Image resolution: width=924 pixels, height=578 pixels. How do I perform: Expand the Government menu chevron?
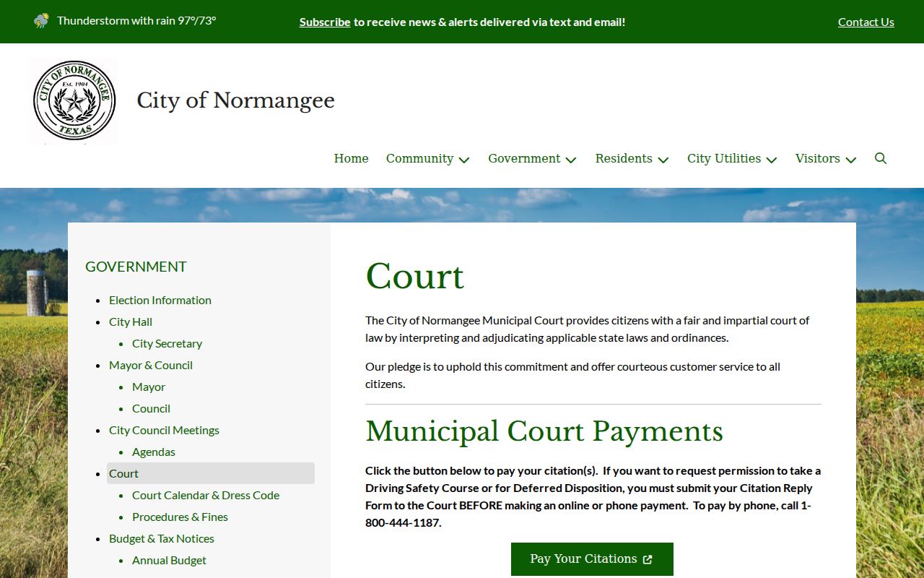571,160
